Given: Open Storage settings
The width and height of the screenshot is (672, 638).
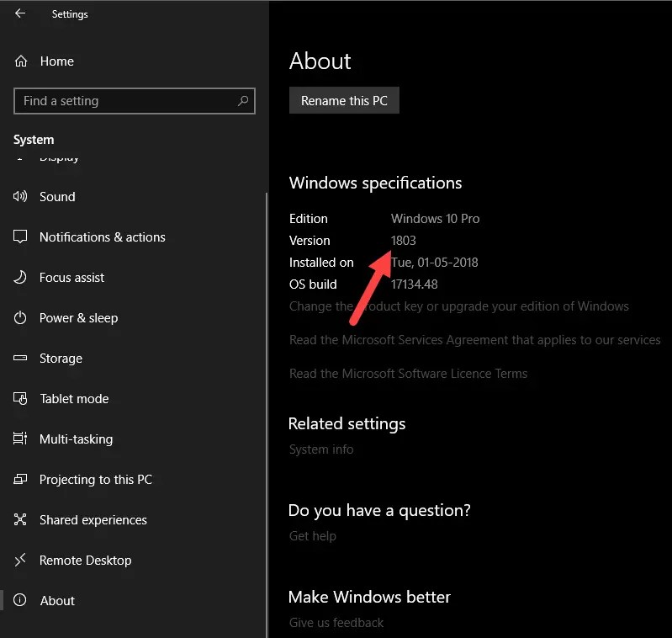Looking at the screenshot, I should point(61,359).
